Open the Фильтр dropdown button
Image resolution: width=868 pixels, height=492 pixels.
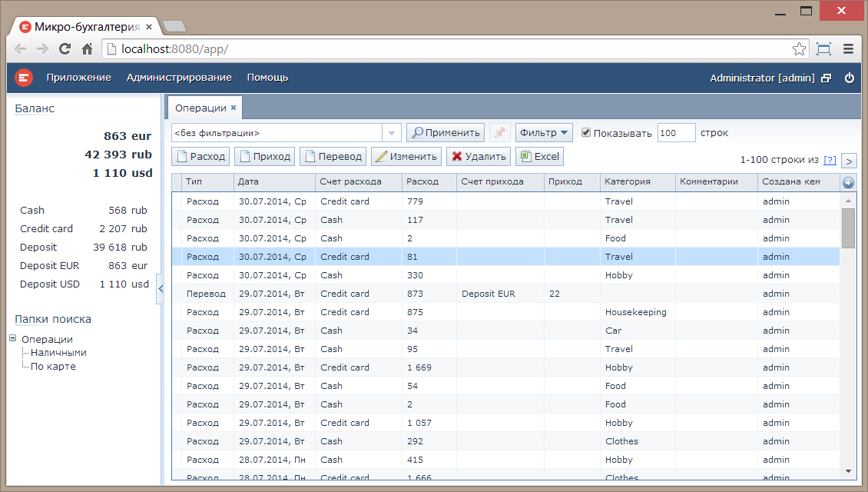pyautogui.click(x=544, y=132)
